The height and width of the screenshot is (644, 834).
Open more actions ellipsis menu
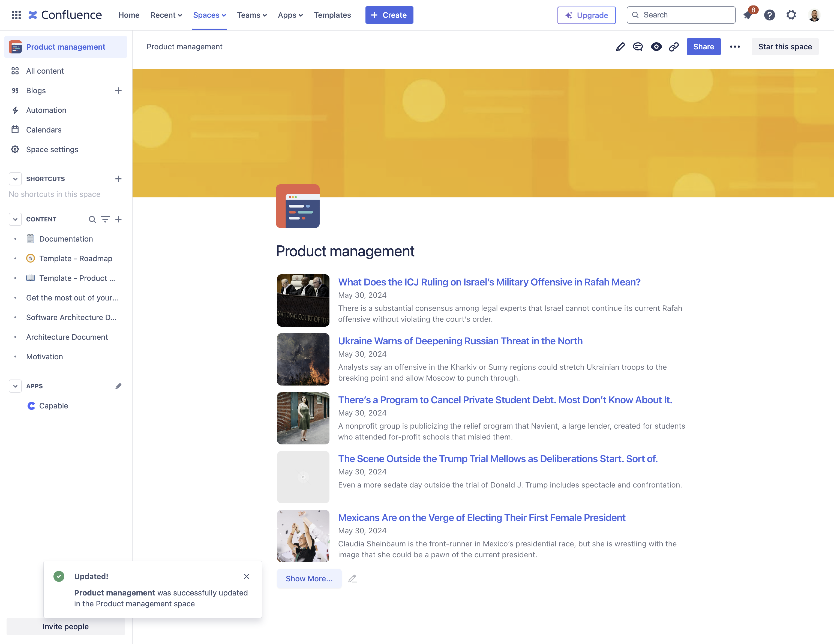point(735,47)
